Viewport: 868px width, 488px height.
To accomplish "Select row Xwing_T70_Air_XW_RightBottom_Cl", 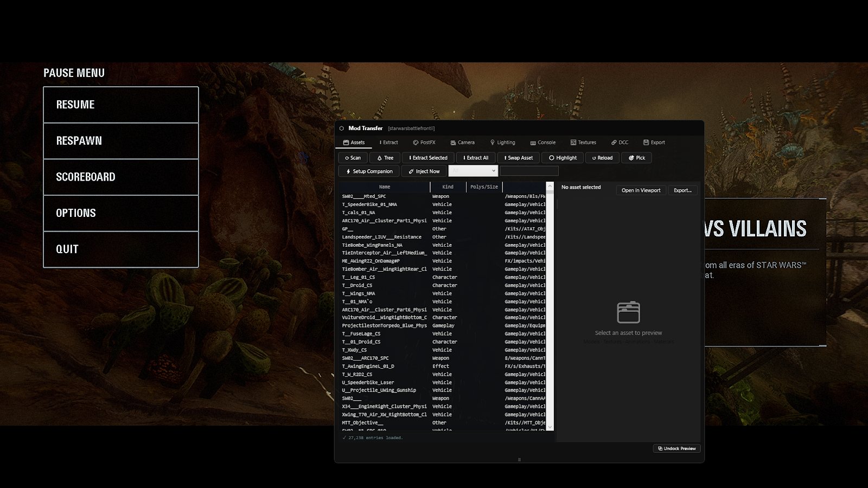I will (x=443, y=414).
